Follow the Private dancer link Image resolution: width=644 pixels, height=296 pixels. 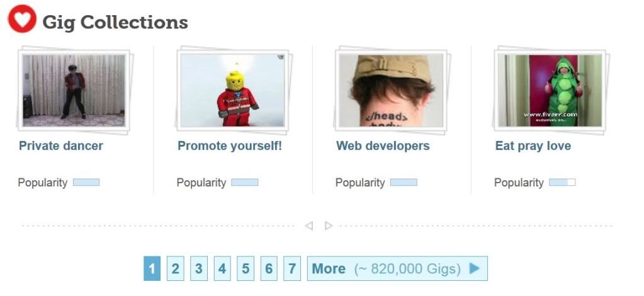[61, 146]
